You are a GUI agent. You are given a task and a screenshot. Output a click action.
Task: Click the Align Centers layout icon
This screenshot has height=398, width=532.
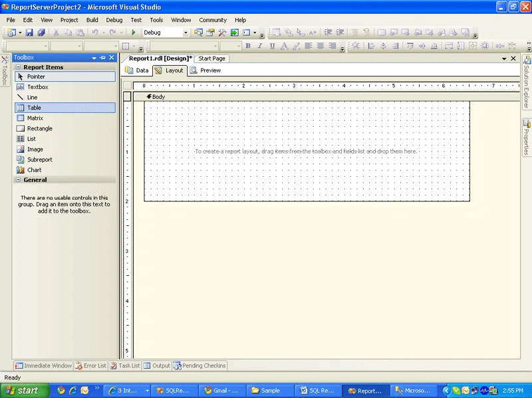(383, 46)
